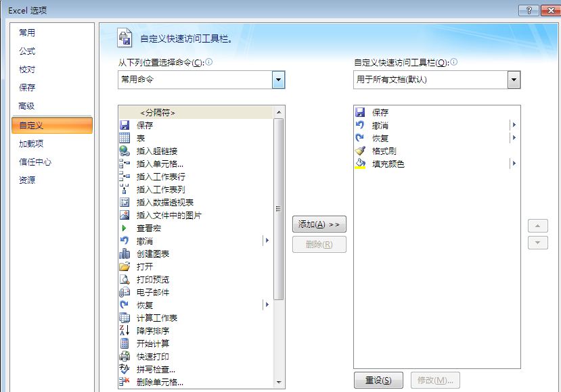Image resolution: width=561 pixels, height=392 pixels.
Task: Open the 常用 options category
Action: point(27,33)
